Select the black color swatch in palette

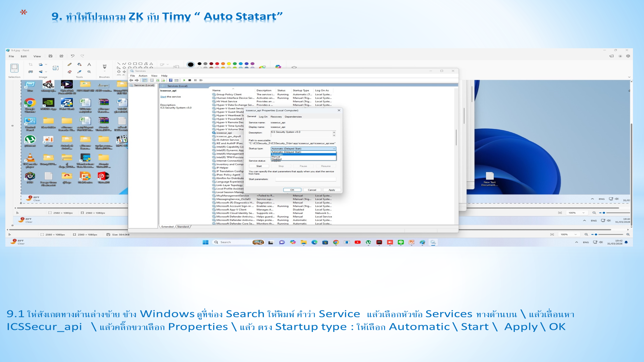pos(200,63)
